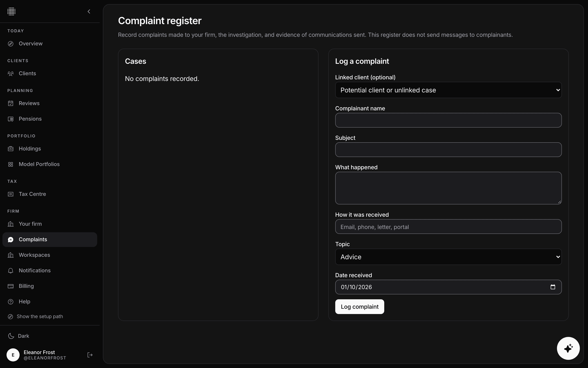Click the Billing card icon
Image resolution: width=588 pixels, height=368 pixels.
[10, 286]
